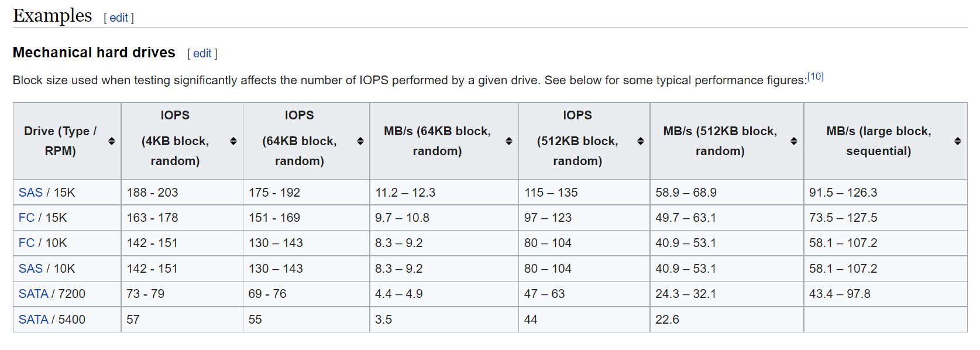Sort table by Drive (Type / RPM) column
Viewport: 980px width, 350px height.
coord(111,141)
